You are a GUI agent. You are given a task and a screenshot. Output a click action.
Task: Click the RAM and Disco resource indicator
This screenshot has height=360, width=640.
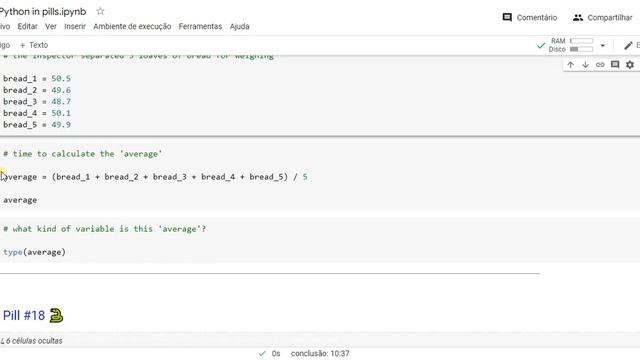[x=571, y=45]
